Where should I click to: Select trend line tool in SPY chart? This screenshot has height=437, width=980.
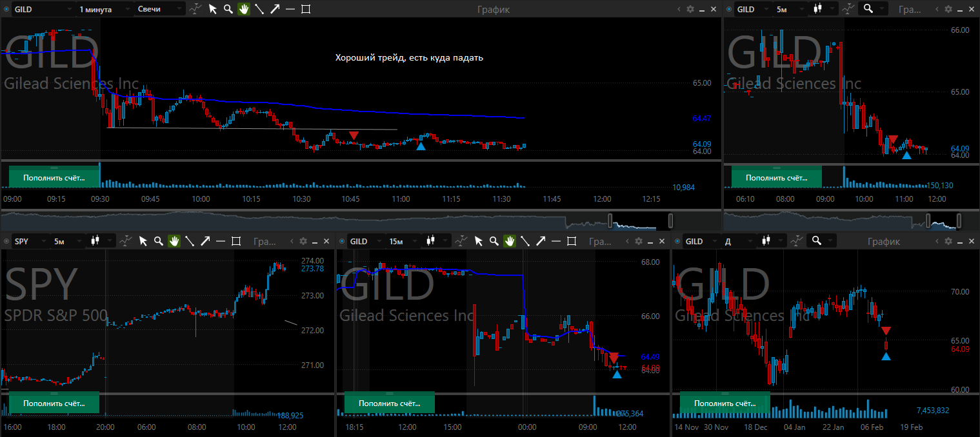[x=190, y=241]
